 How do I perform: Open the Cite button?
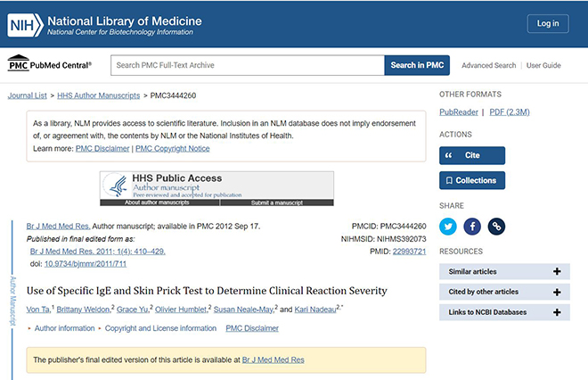point(472,155)
